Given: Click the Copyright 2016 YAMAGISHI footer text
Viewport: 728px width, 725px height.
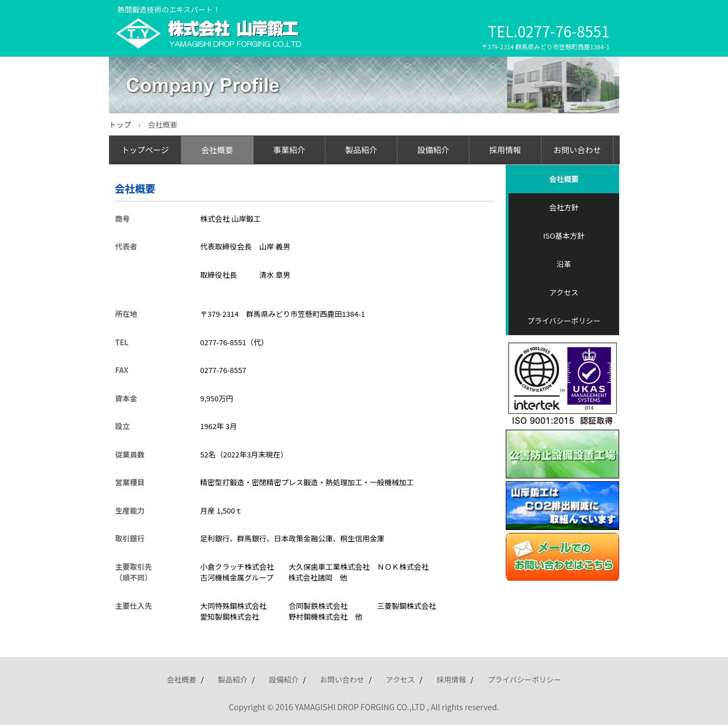Looking at the screenshot, I should tap(364, 707).
